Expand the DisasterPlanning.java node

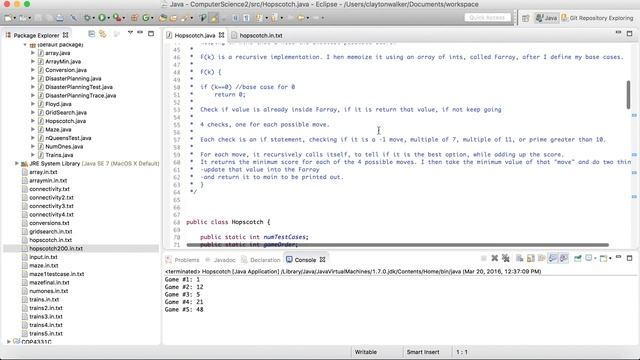33,78
